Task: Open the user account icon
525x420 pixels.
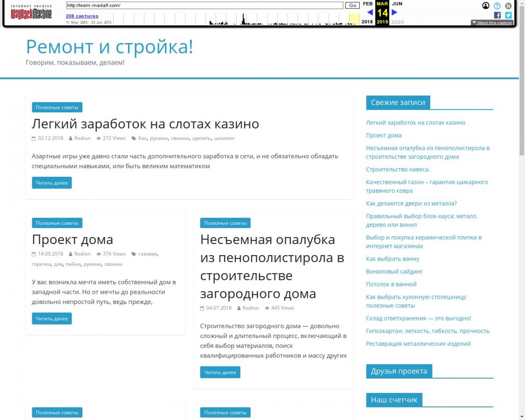Action: pyautogui.click(x=485, y=6)
